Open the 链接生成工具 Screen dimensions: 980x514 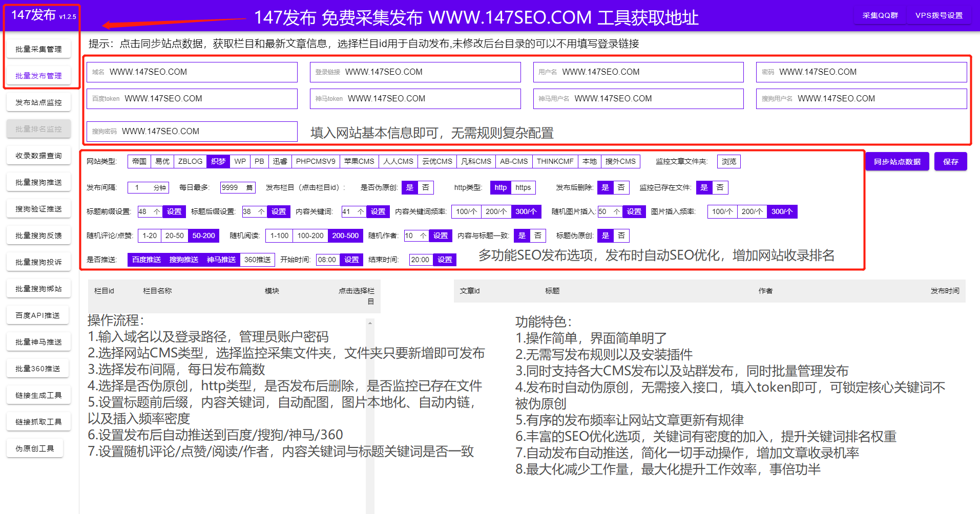pyautogui.click(x=38, y=395)
